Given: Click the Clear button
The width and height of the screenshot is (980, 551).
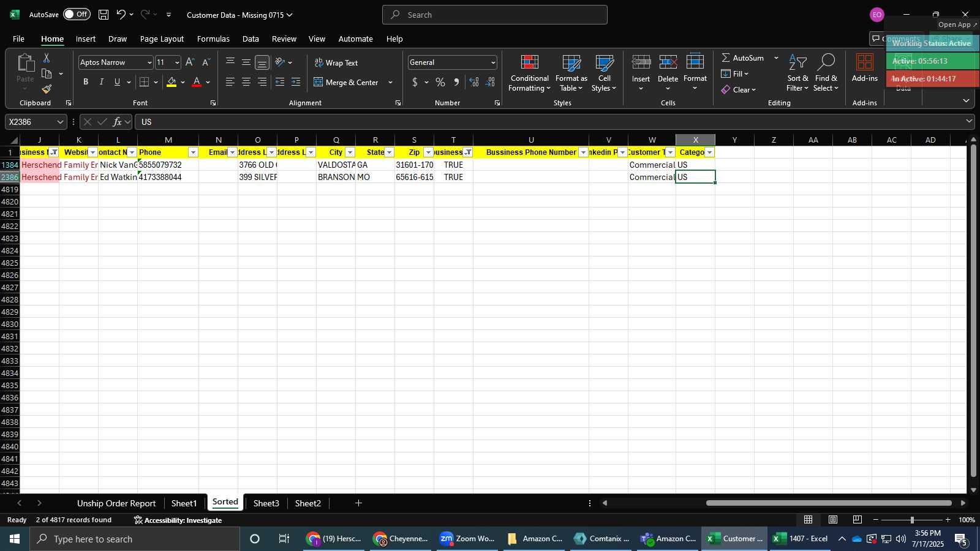Looking at the screenshot, I should (739, 89).
